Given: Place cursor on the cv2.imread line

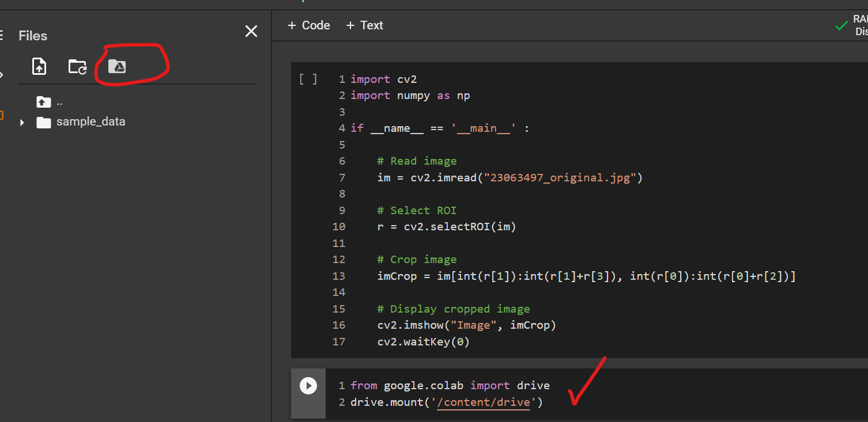Looking at the screenshot, I should click(510, 178).
